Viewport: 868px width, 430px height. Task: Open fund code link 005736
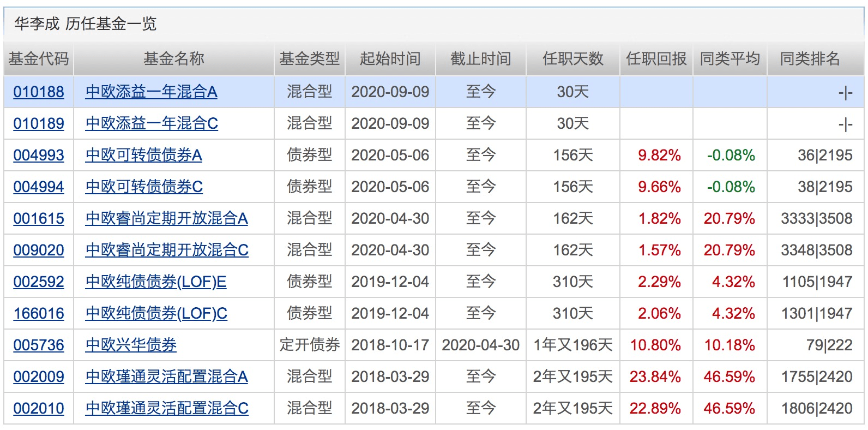39,345
